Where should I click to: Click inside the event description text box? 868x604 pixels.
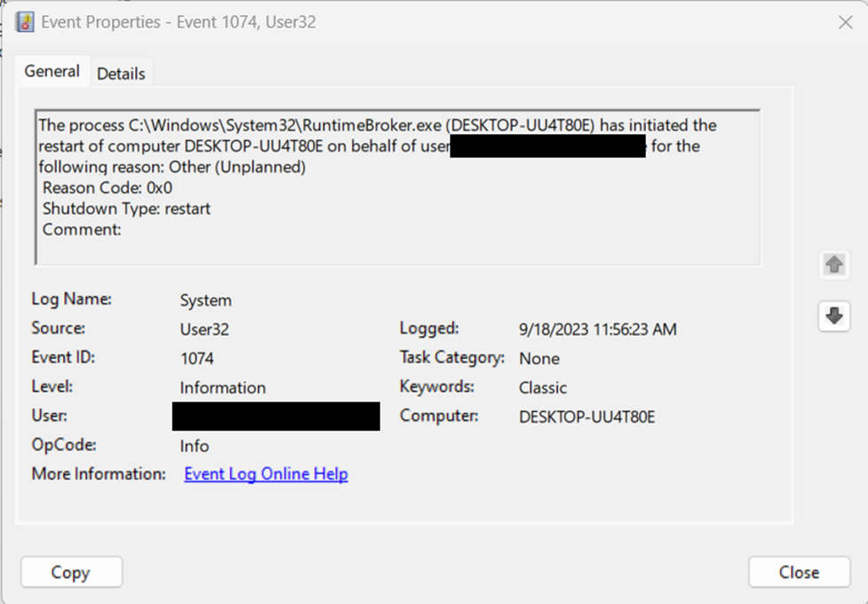click(x=397, y=187)
